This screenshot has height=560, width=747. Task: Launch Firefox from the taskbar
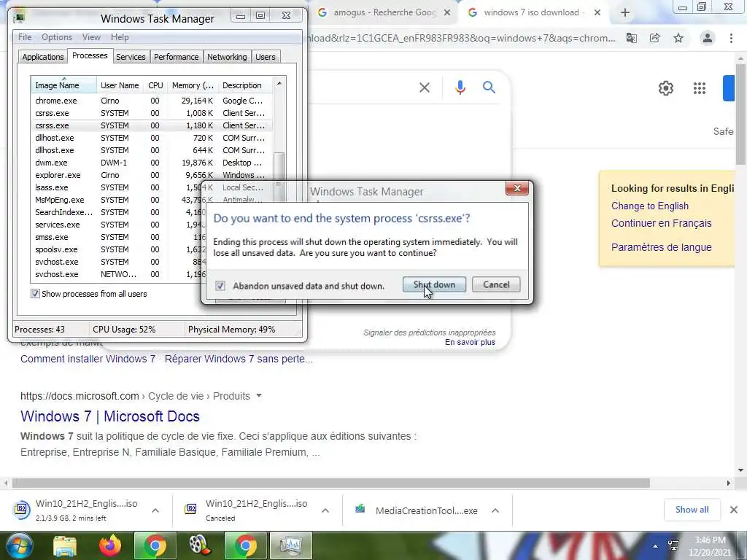coord(110,545)
